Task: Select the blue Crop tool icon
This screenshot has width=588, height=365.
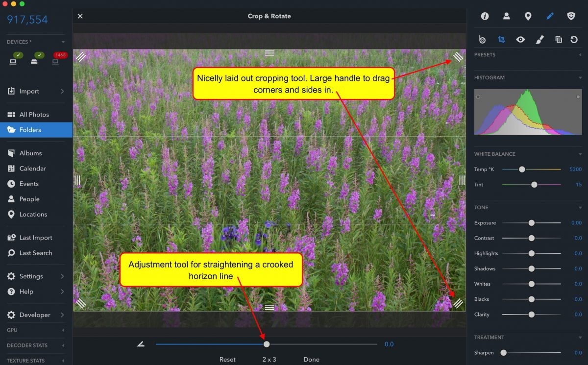Action: [x=501, y=40]
